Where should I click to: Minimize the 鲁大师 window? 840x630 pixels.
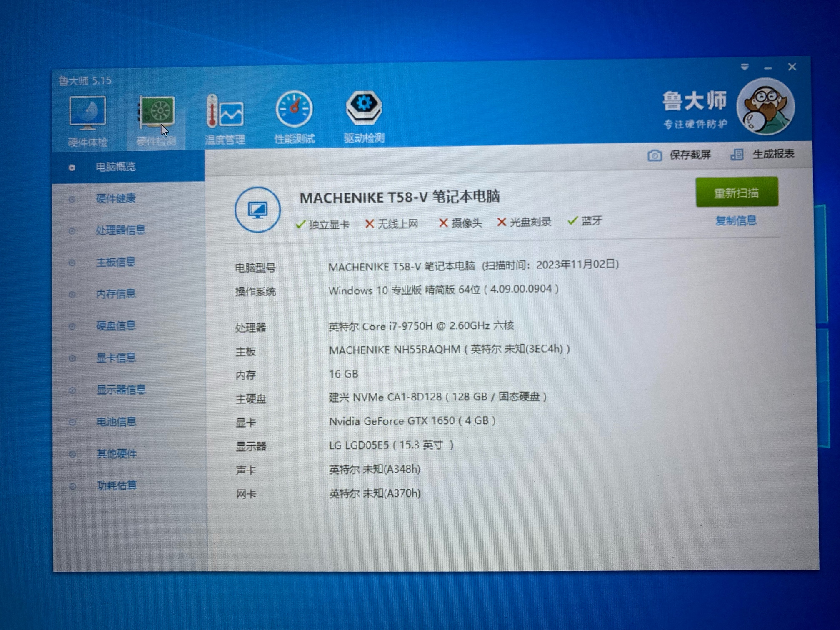768,67
